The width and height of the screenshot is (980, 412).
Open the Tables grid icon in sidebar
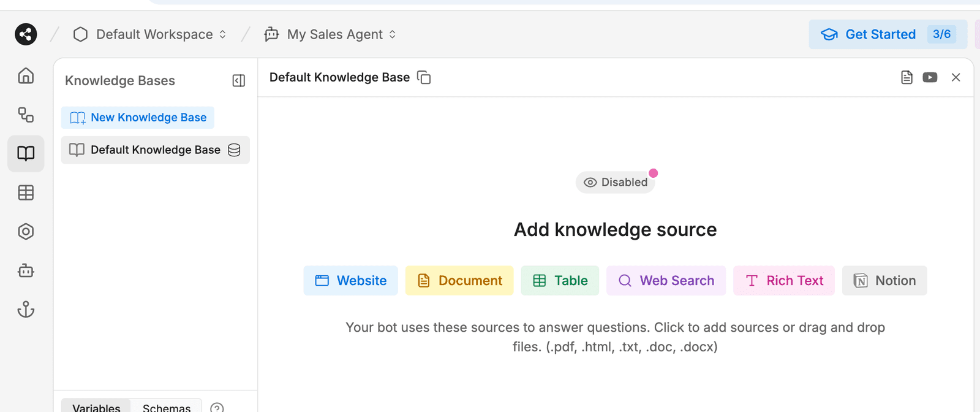click(x=26, y=193)
